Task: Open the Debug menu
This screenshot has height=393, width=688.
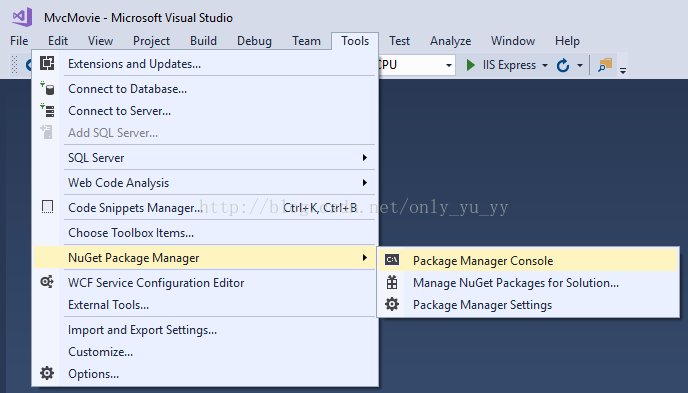Action: pyautogui.click(x=254, y=41)
